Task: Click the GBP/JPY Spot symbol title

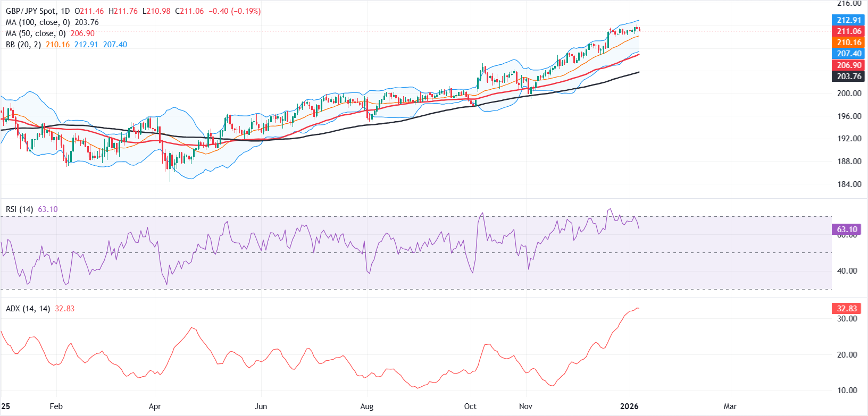Action: point(30,11)
